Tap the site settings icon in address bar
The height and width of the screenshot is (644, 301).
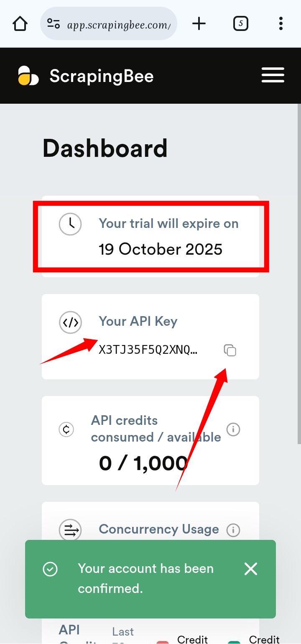pyautogui.click(x=54, y=23)
